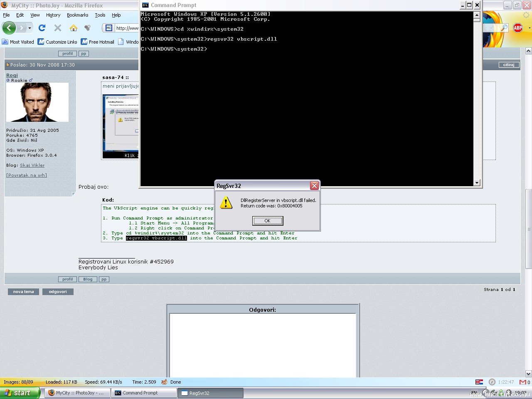Click the Command Prompt scroll up arrow
Viewport: 532px width, 399px height.
tap(477, 15)
